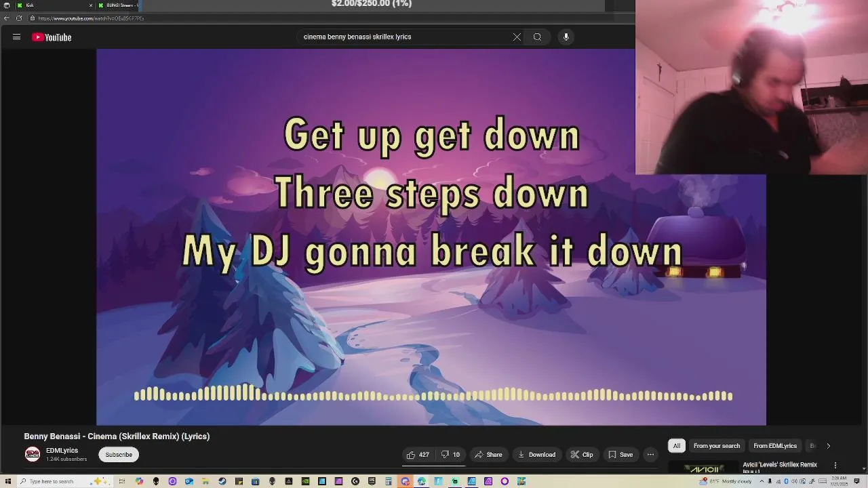Screen dimensions: 868x488
Task: Open Bluetooth tray icon
Action: point(786,481)
